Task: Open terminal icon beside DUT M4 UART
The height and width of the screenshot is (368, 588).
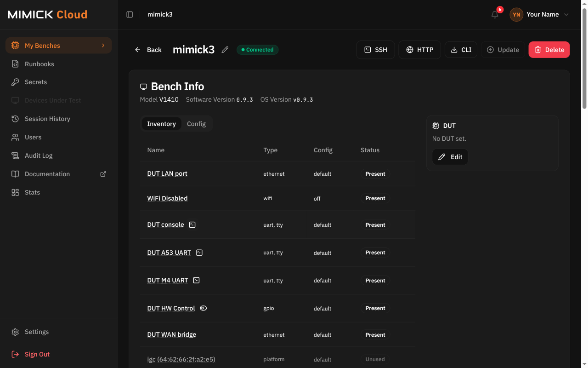Action: click(x=196, y=280)
